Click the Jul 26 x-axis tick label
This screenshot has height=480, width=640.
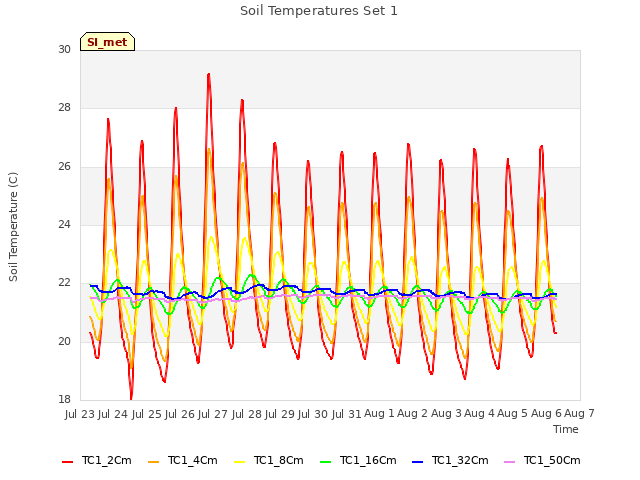click(x=180, y=414)
